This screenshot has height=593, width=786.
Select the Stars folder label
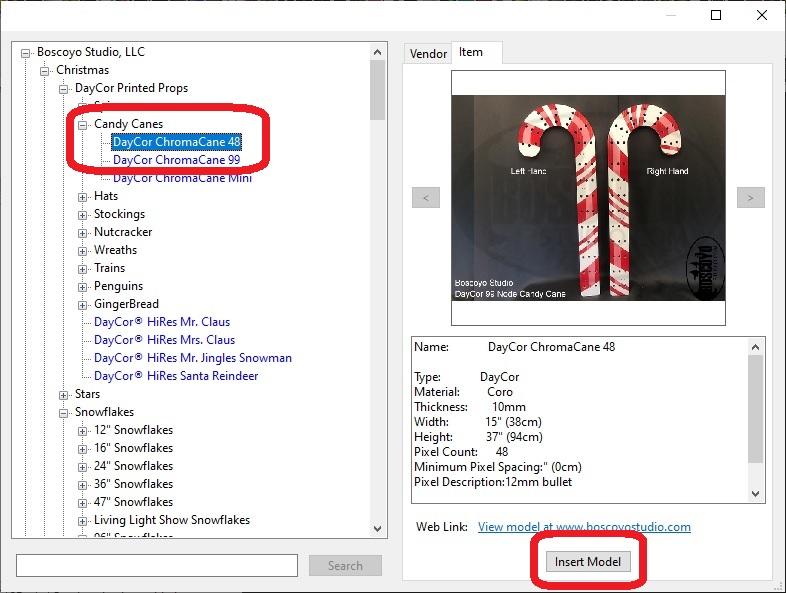[87, 394]
